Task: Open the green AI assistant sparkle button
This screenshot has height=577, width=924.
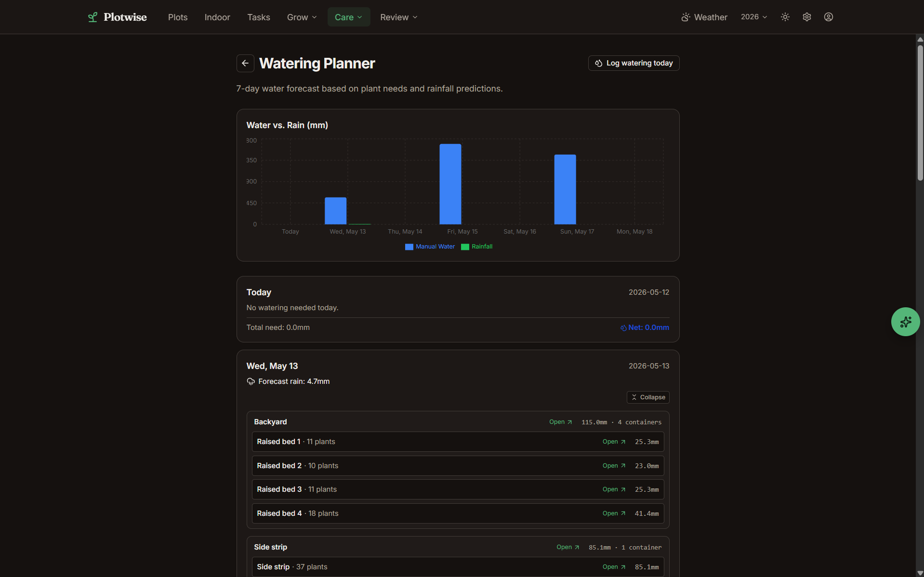Action: [x=905, y=322]
